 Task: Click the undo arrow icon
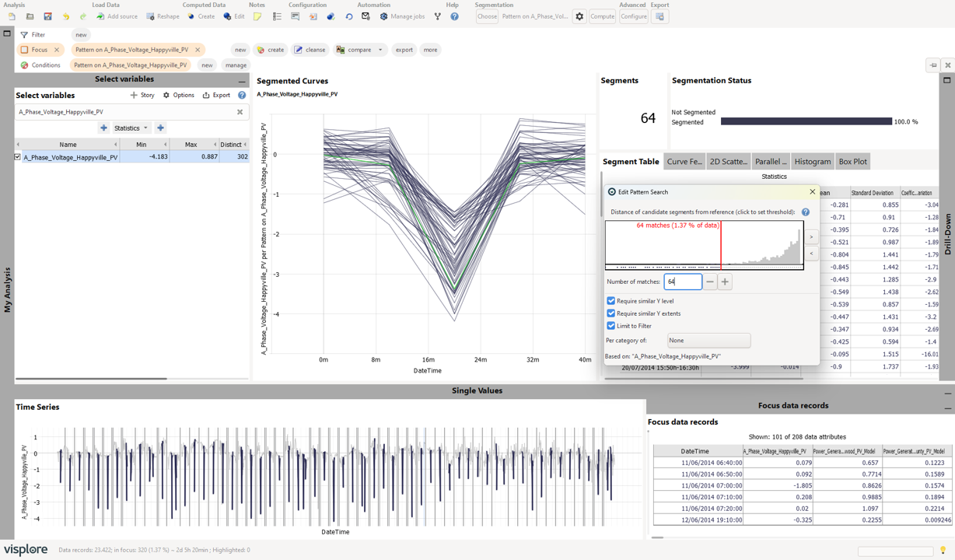pyautogui.click(x=66, y=16)
